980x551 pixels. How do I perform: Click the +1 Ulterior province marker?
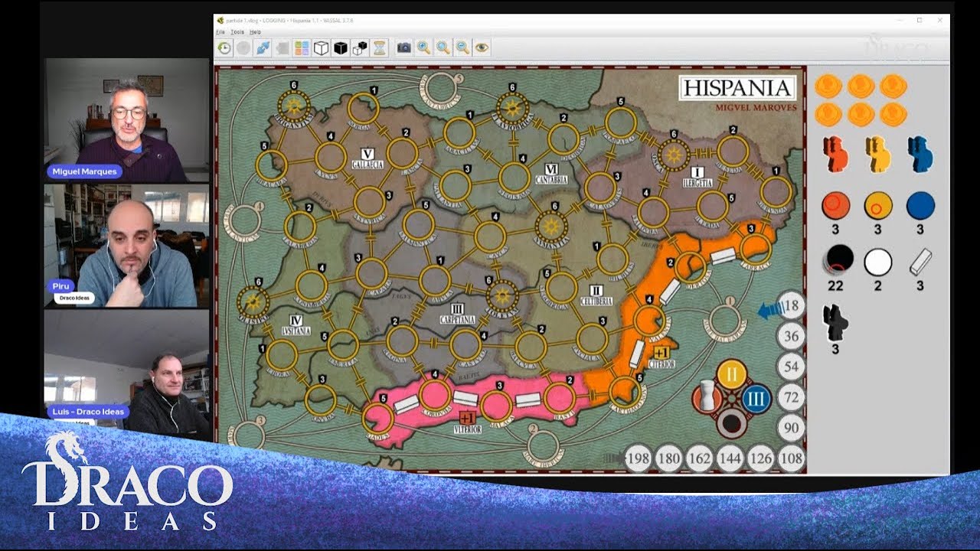click(x=468, y=418)
